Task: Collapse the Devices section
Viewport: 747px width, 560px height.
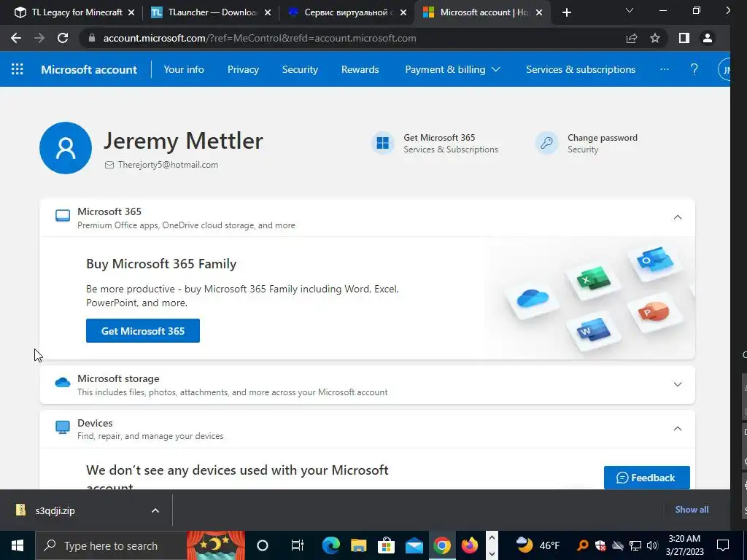Action: 678,429
